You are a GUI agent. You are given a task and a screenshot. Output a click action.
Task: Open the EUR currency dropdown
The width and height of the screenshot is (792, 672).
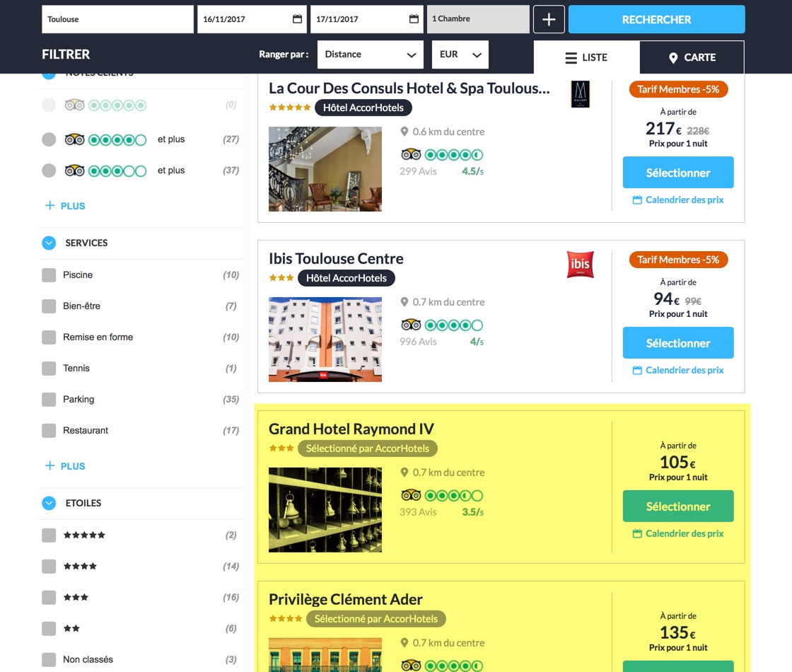pos(460,54)
